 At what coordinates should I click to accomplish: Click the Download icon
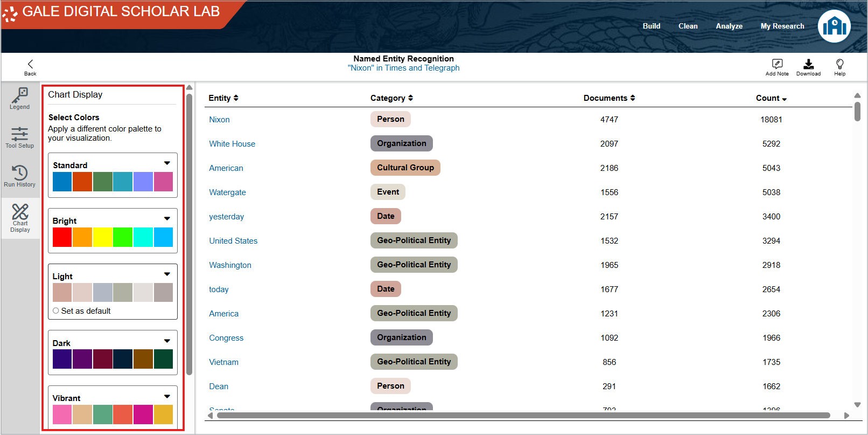tap(808, 64)
